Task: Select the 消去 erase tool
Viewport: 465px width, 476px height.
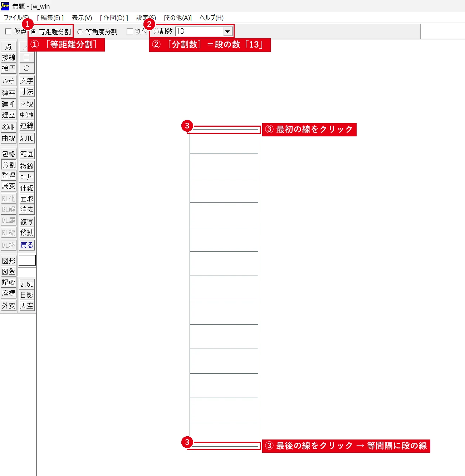Action: click(x=27, y=209)
